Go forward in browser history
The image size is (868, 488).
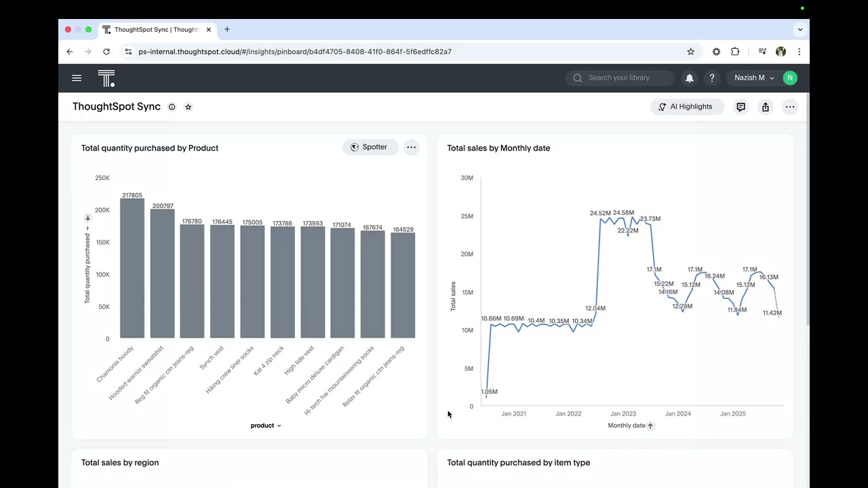(87, 52)
